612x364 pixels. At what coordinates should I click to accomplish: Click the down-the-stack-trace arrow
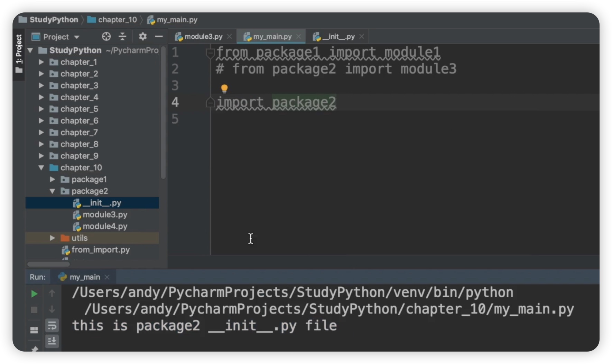[52, 309]
